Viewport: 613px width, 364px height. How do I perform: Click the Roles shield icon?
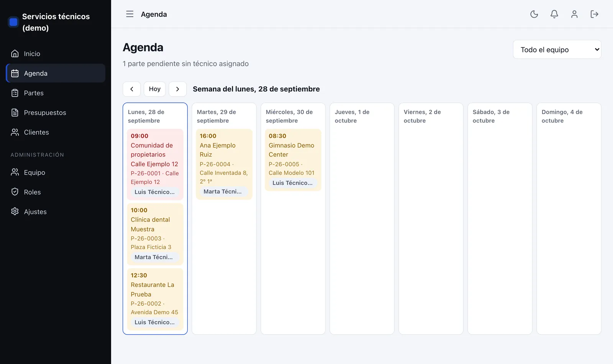15,192
